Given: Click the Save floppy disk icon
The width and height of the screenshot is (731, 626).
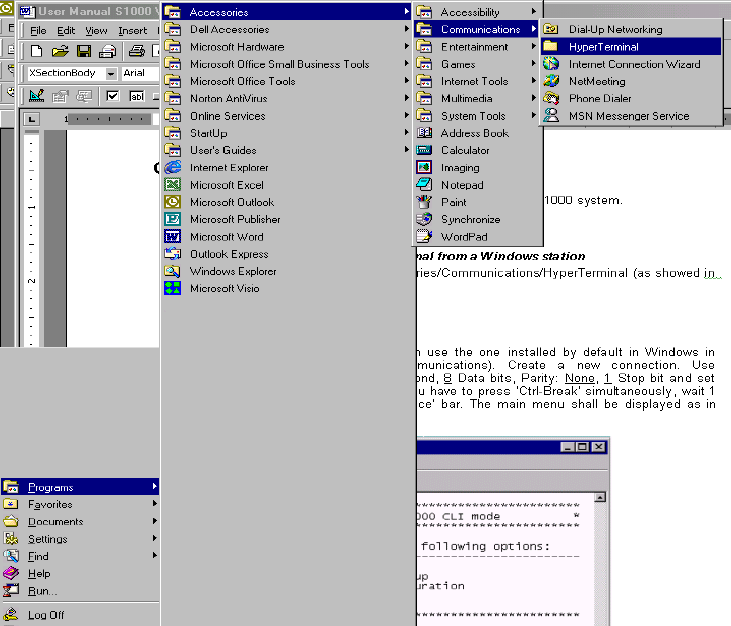Looking at the screenshot, I should tap(84, 51).
